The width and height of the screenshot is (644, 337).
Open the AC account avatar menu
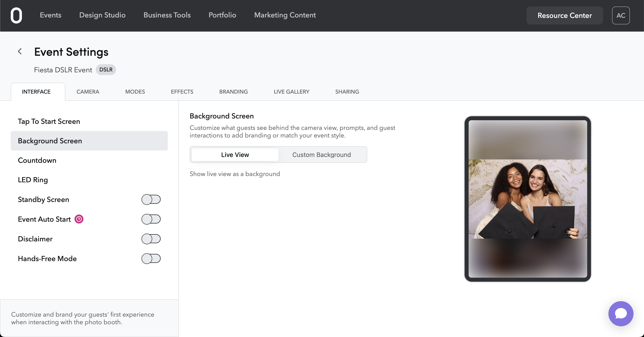(x=621, y=15)
